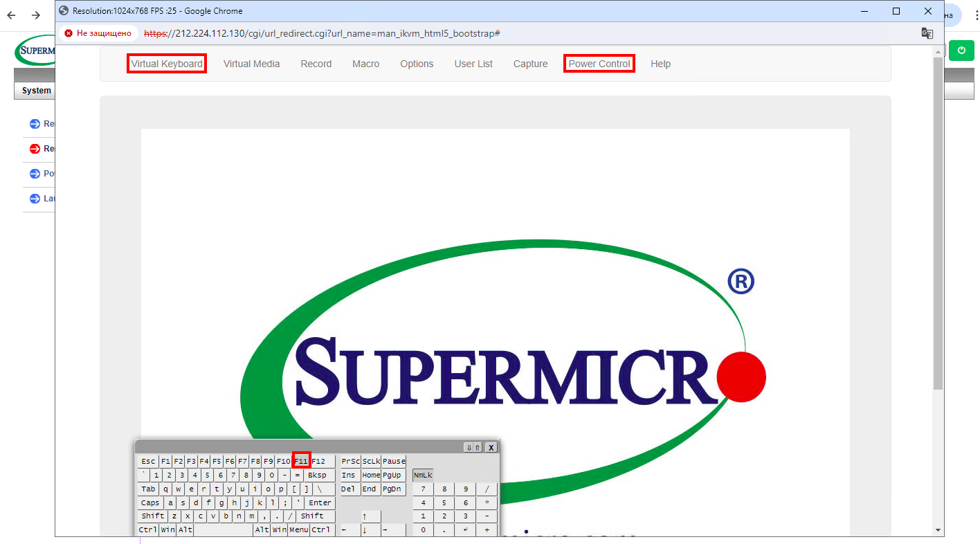Image resolution: width=980 pixels, height=544 pixels.
Task: Click browser forward arrow in background window
Action: pos(36,15)
